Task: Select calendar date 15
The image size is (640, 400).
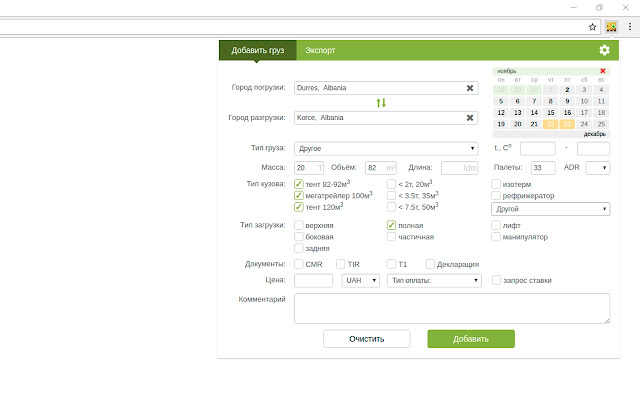Action: [551, 113]
